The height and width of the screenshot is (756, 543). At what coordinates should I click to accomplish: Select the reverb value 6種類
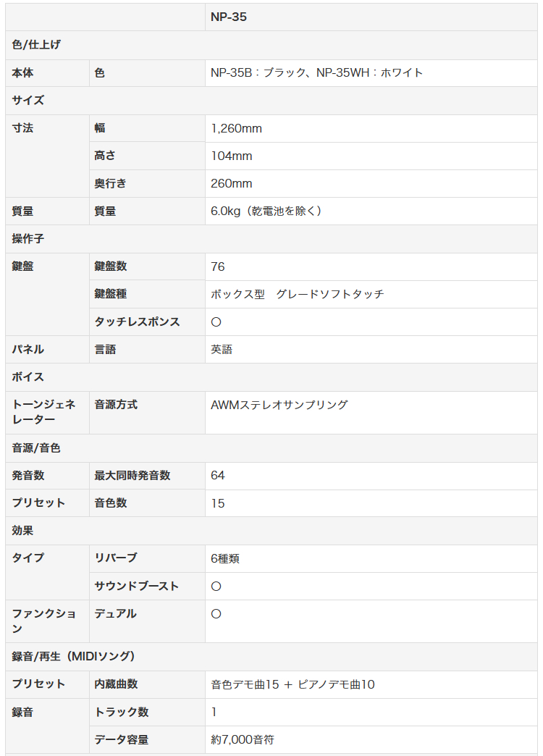click(225, 559)
